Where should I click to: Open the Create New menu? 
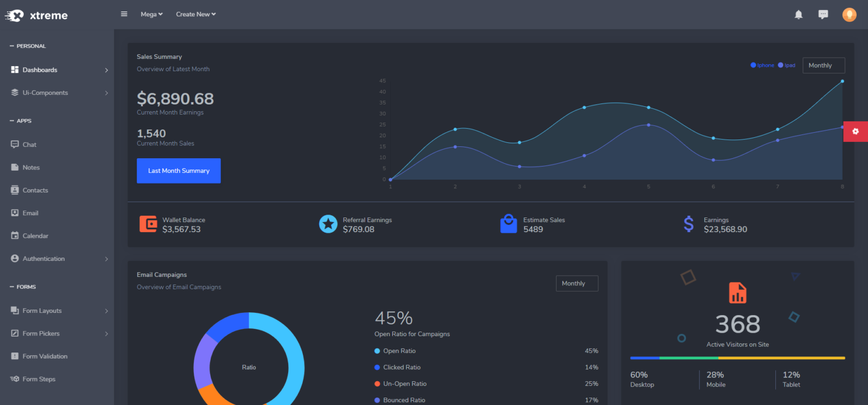(196, 14)
